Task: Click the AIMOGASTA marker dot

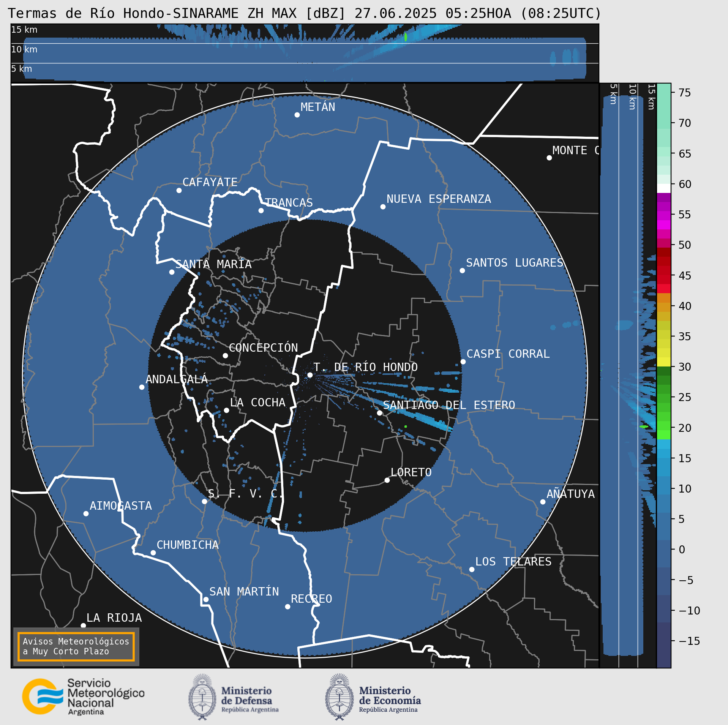Action: coord(86,513)
